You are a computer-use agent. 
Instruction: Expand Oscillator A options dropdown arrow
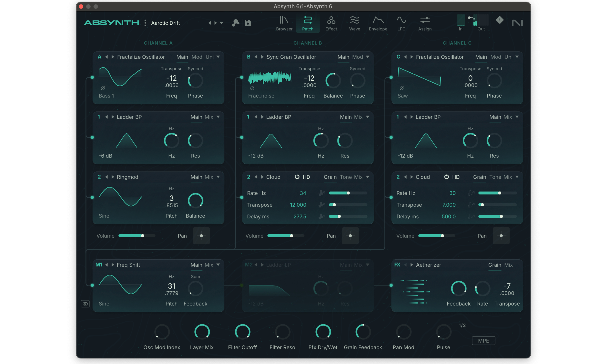(x=218, y=57)
